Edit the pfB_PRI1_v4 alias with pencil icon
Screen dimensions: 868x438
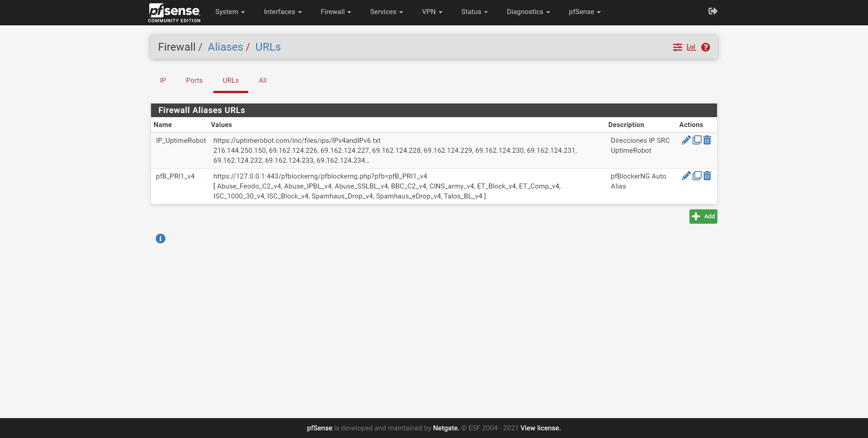[686, 176]
